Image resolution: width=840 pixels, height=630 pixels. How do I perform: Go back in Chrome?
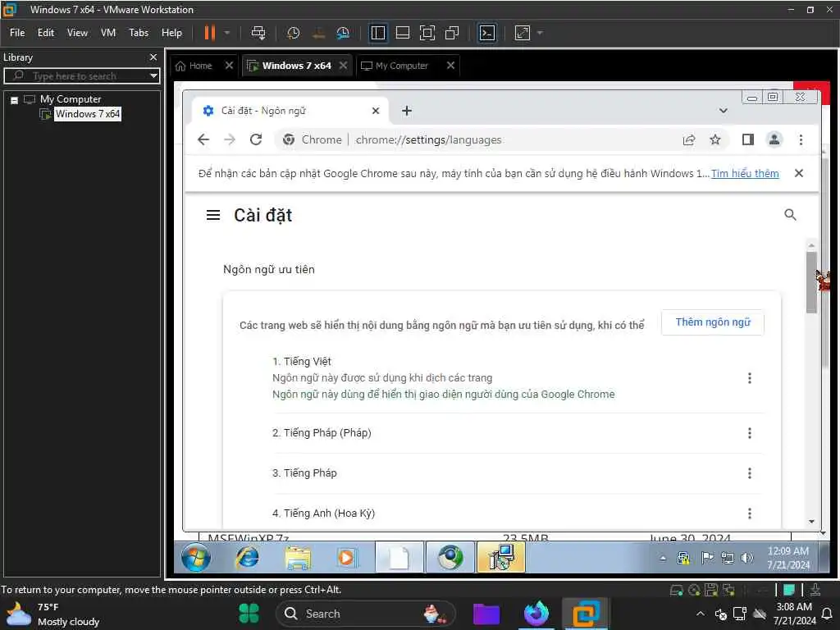[203, 139]
